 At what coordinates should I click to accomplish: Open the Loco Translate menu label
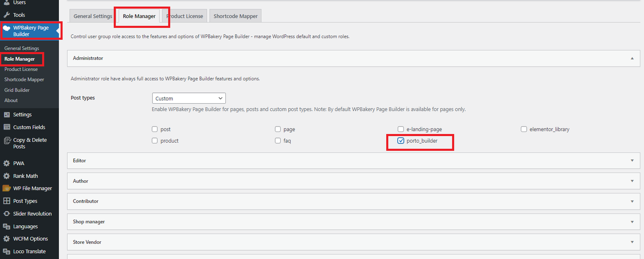(29, 251)
